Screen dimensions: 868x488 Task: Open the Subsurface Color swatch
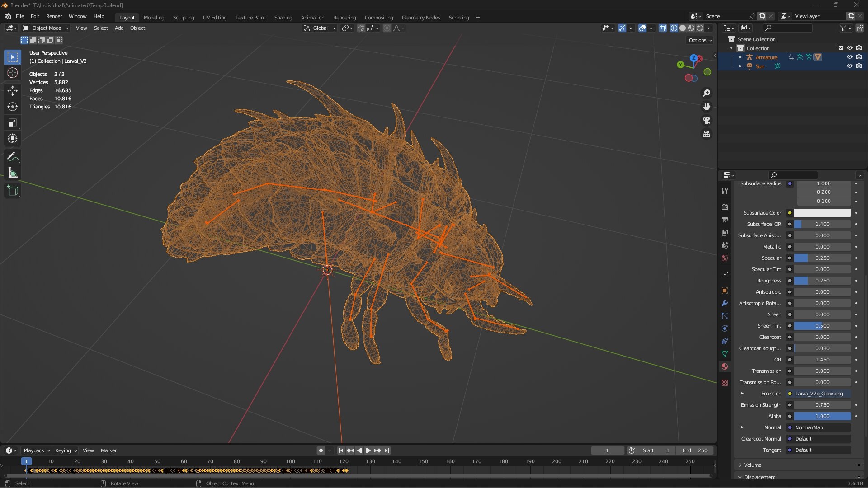822,213
